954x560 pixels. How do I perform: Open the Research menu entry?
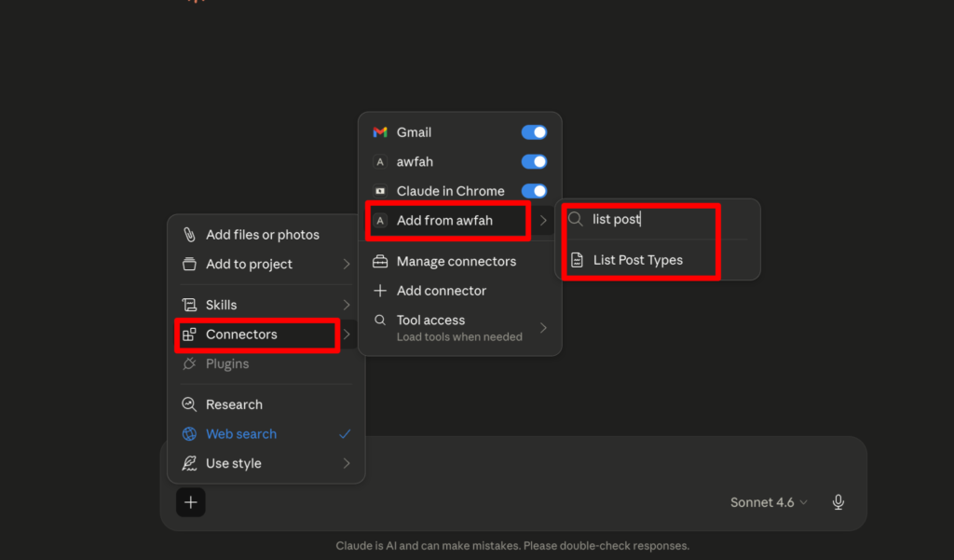[x=266, y=404]
